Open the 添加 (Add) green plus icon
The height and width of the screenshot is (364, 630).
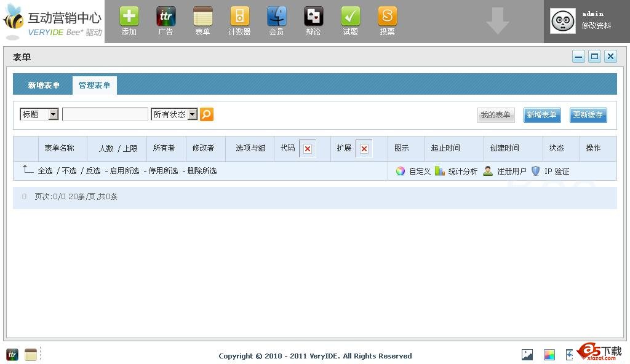129,17
